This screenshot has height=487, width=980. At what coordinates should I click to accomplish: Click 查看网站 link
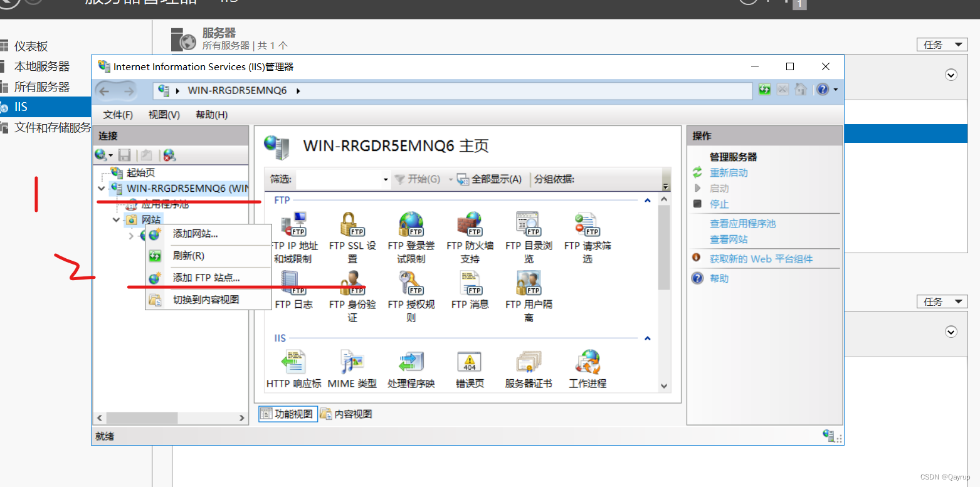click(x=729, y=239)
